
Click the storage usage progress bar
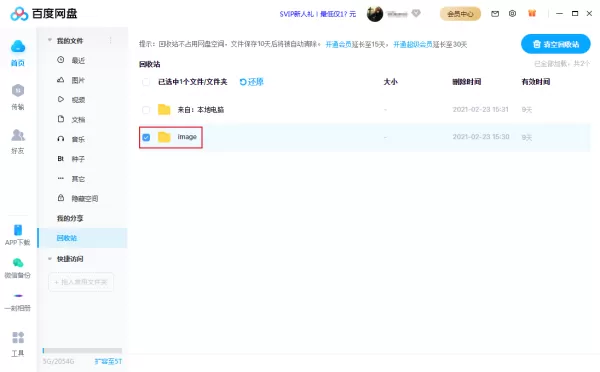pos(82,350)
